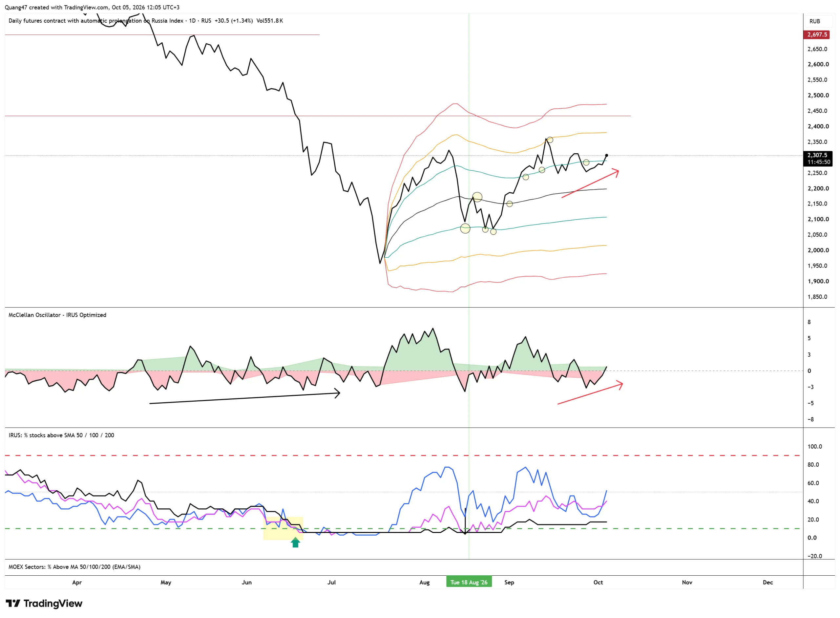
Task: Click the highlighted date Tue 18 Aug '26
Action: [469, 582]
